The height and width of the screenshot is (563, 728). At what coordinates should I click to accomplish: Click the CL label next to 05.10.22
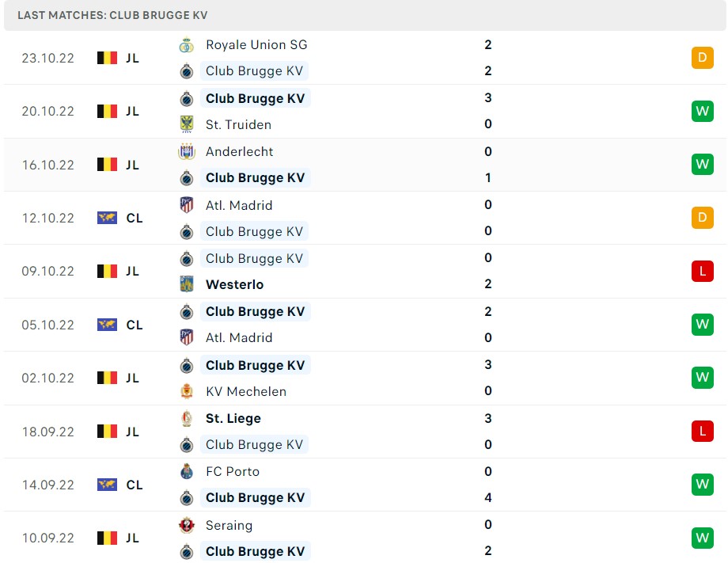[134, 325]
